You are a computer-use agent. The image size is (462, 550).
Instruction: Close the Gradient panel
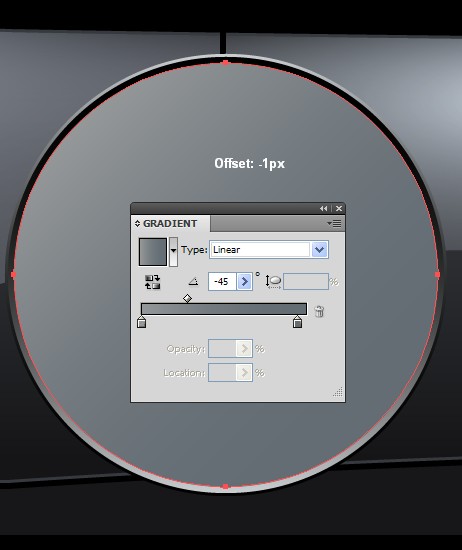coord(339,209)
